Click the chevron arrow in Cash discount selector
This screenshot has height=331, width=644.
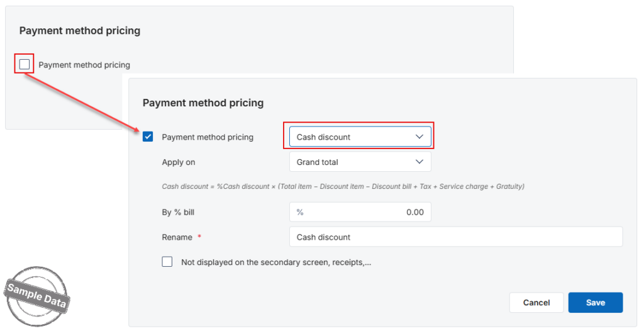point(419,137)
